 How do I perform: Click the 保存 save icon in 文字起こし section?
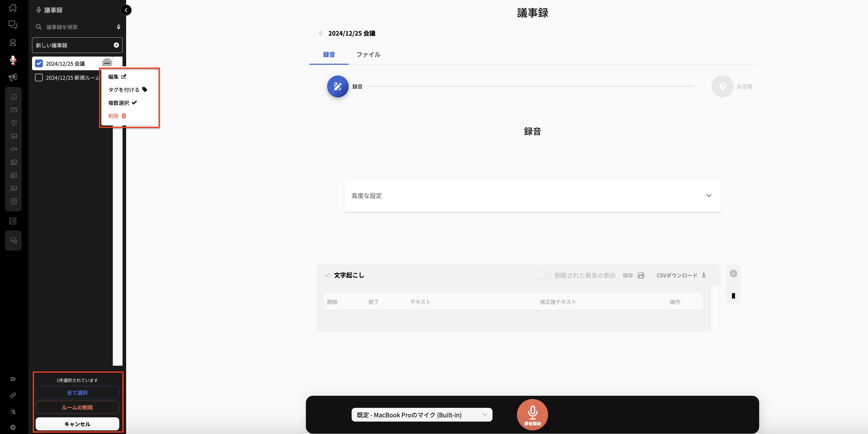[x=641, y=275]
